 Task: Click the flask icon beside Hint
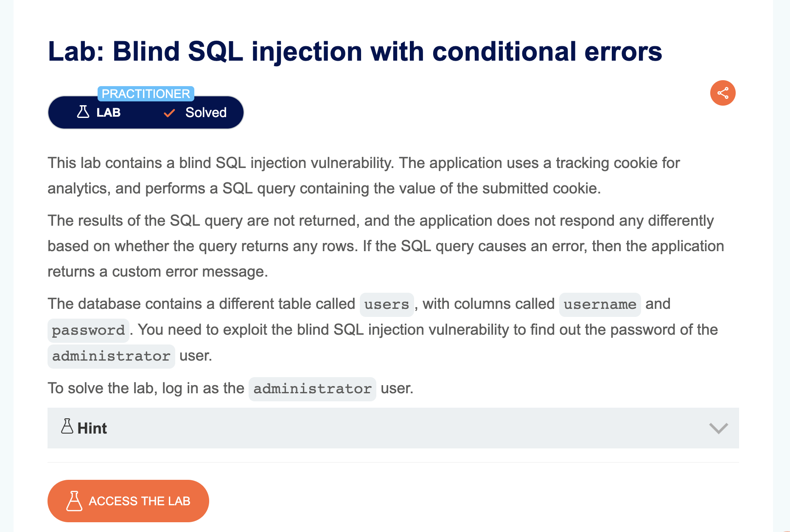tap(67, 426)
